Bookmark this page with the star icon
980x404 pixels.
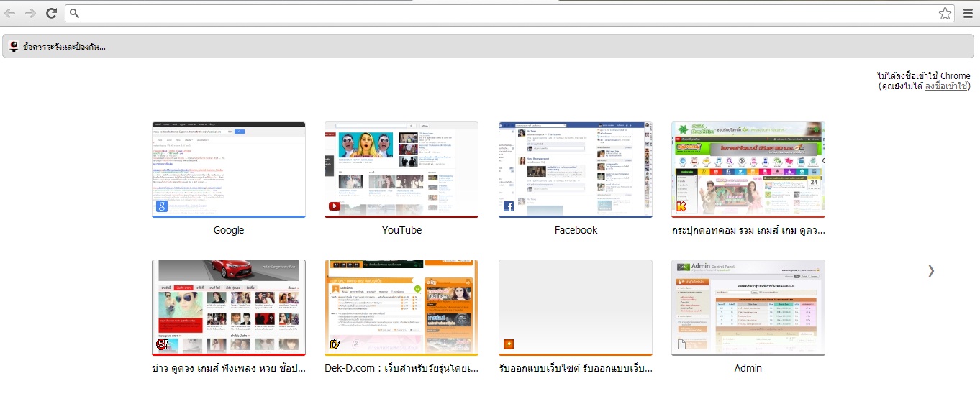tap(945, 13)
